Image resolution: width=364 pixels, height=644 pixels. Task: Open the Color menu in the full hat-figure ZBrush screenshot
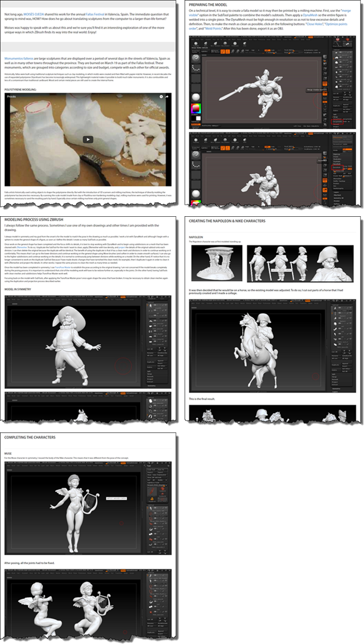[x=18, y=299]
